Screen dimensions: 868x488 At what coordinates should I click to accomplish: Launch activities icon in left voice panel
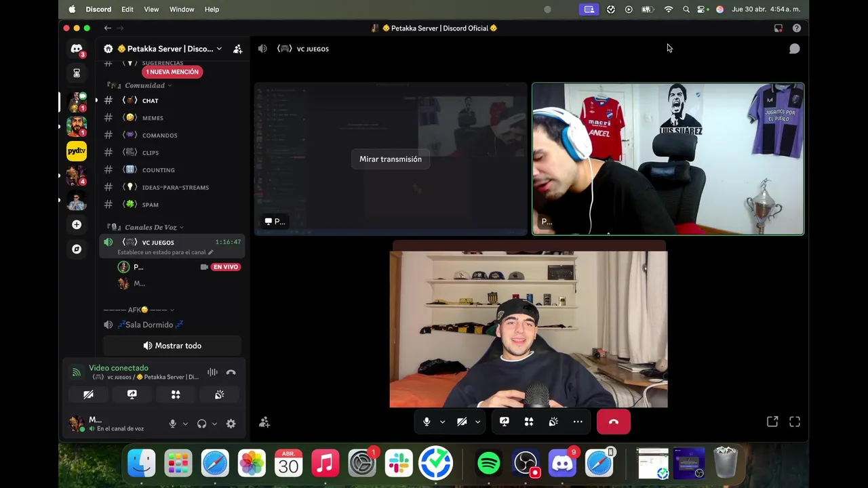click(x=176, y=394)
